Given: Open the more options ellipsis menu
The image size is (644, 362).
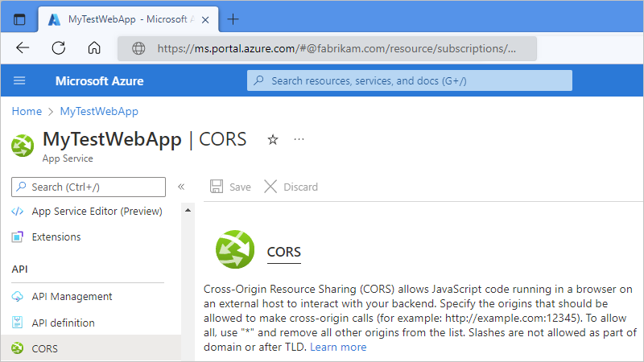Looking at the screenshot, I should click(x=299, y=139).
